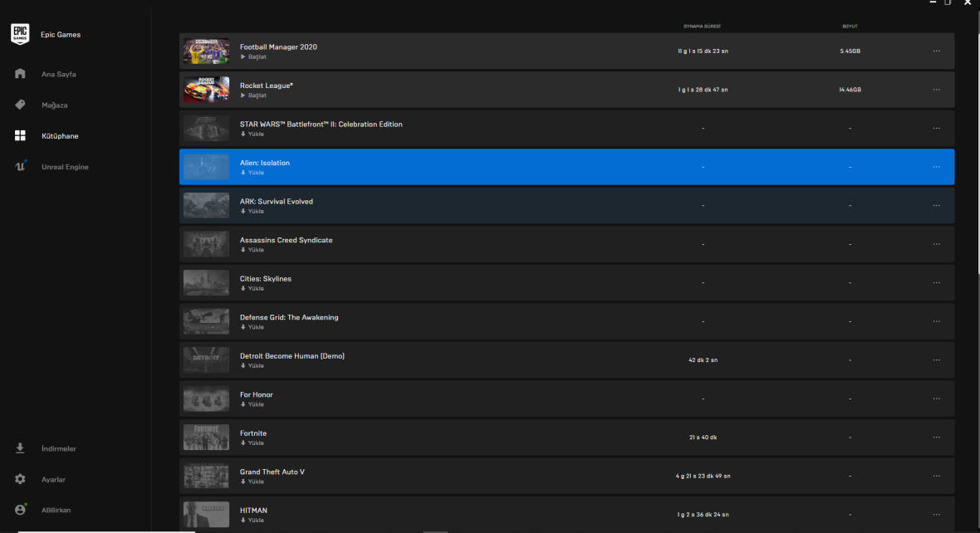Click playtime '42 dk 2 sn'

click(703, 360)
